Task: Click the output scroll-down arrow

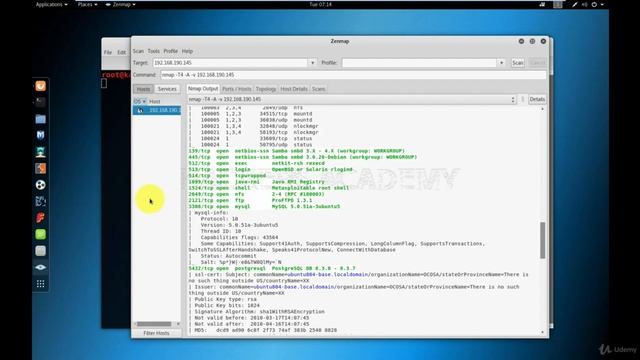Action: [x=542, y=332]
